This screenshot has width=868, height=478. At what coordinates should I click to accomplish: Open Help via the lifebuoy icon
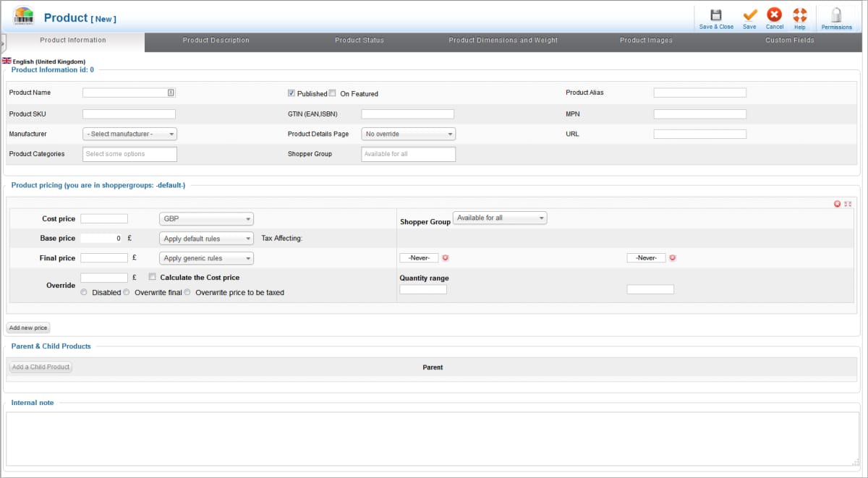(x=799, y=16)
